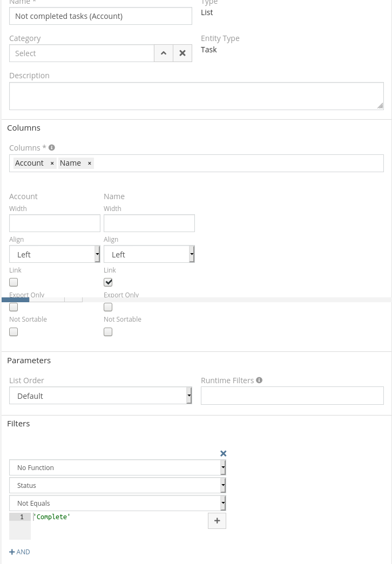Click the Category selector up-arrow icon
This screenshot has width=392, height=564.
click(x=164, y=53)
